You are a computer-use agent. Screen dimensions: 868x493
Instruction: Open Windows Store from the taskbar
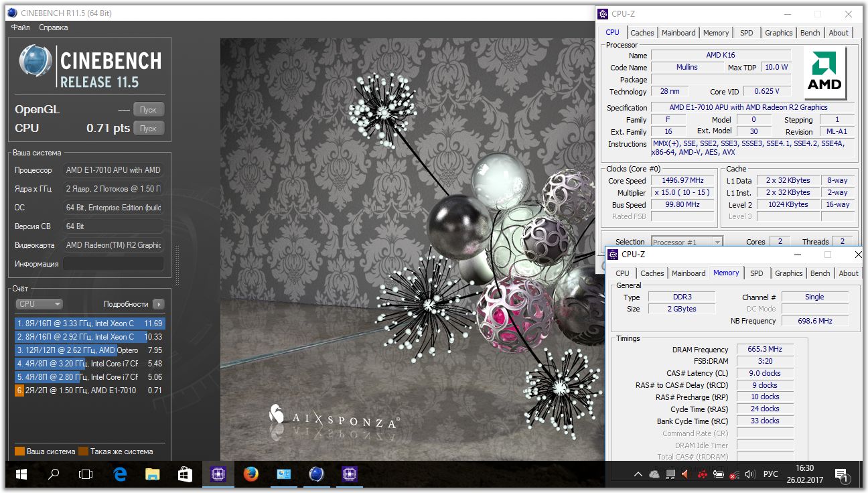(x=185, y=474)
